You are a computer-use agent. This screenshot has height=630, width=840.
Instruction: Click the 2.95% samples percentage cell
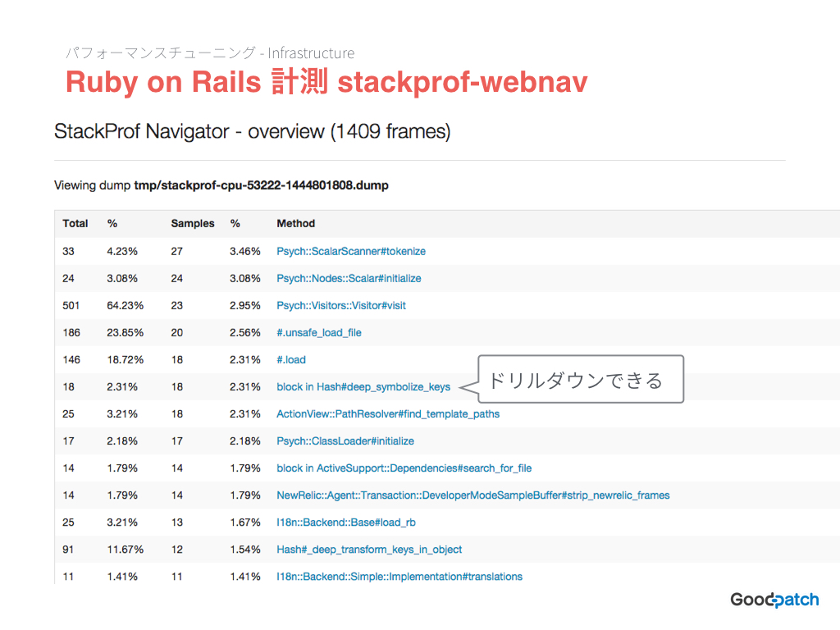pyautogui.click(x=244, y=305)
